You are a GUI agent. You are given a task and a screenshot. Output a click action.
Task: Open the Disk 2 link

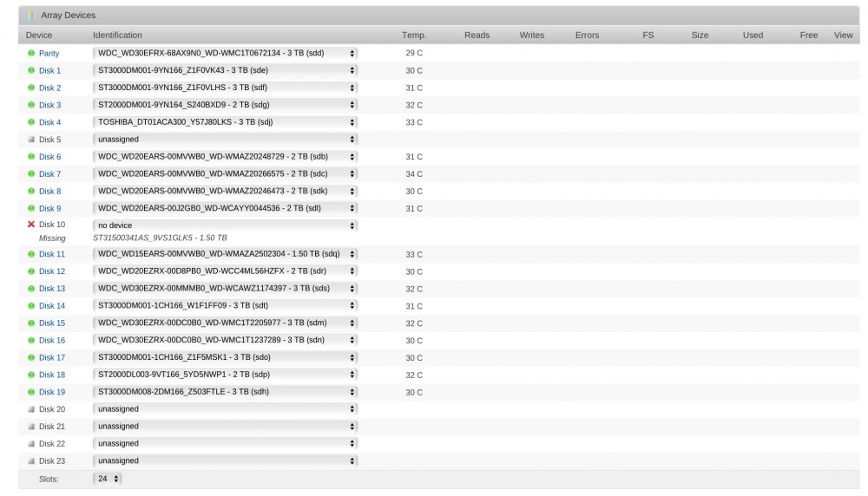pyautogui.click(x=49, y=88)
